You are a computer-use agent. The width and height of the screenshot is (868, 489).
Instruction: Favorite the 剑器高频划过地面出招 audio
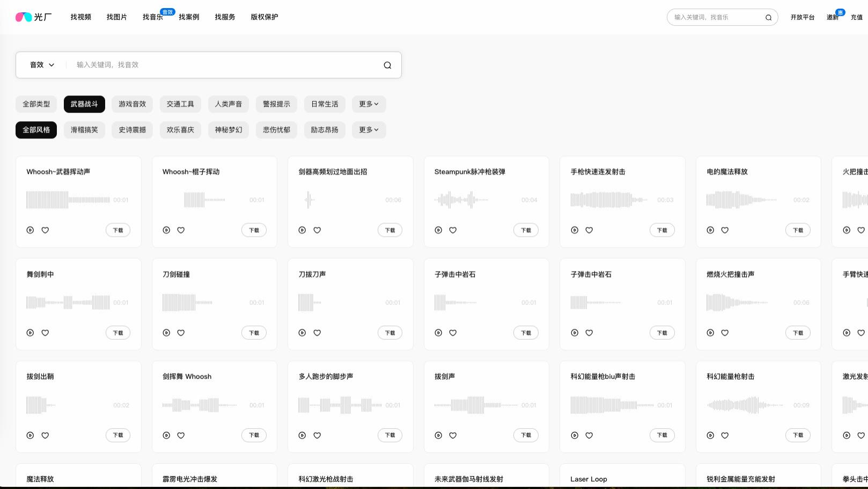[317, 230]
